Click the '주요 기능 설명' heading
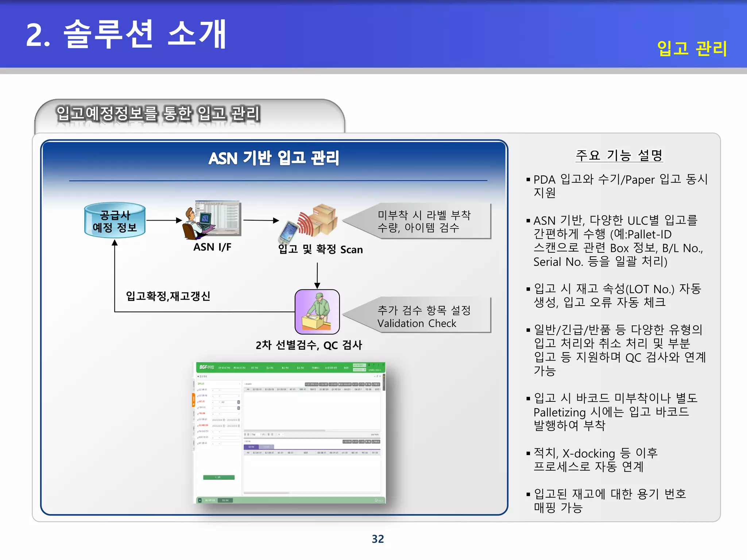 [619, 155]
